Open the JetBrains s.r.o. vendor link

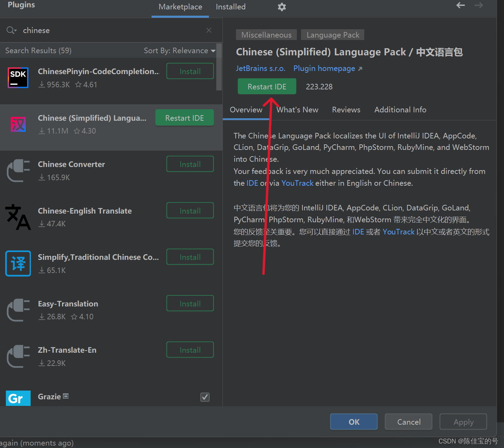(x=261, y=69)
